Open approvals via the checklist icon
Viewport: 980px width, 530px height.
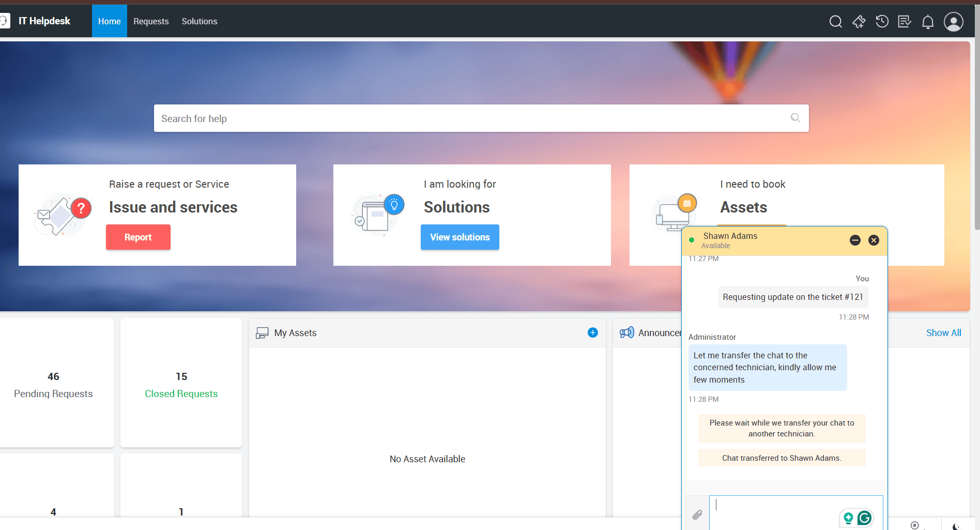pos(905,22)
